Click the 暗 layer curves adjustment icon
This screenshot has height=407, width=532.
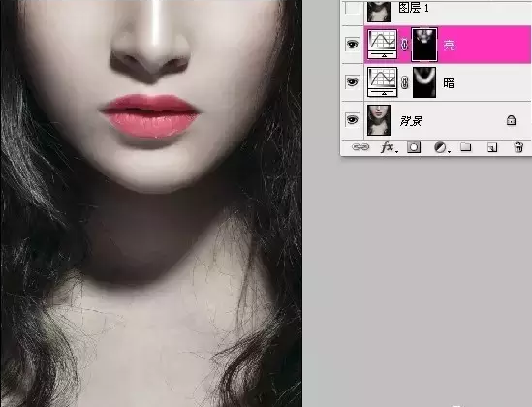[x=383, y=82]
